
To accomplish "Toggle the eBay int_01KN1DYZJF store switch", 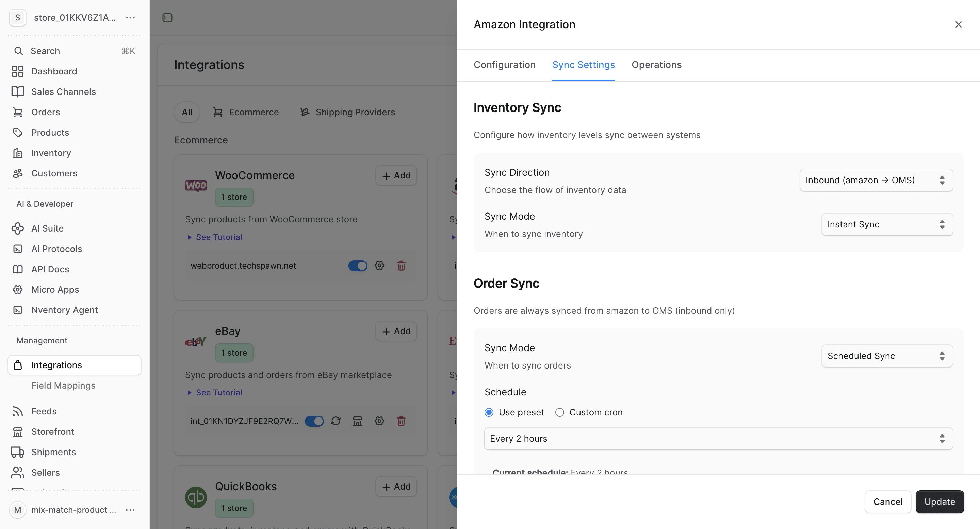I will pyautogui.click(x=314, y=421).
